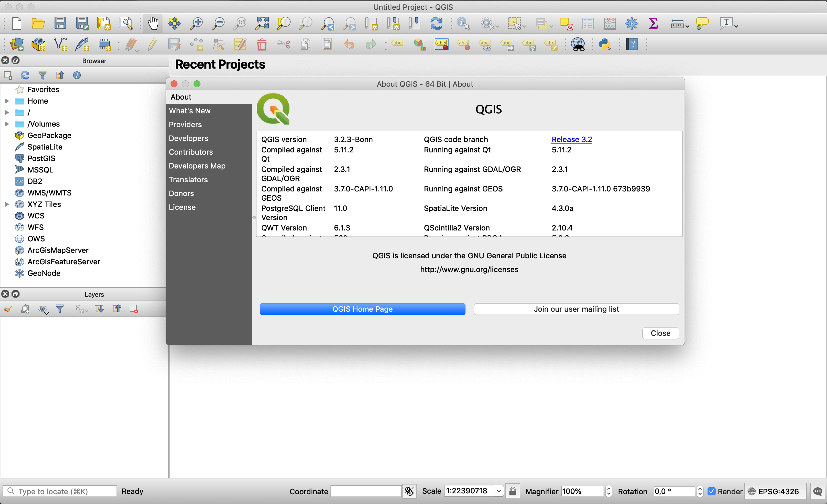Open a project using the folder icon
827x504 pixels.
[x=38, y=24]
